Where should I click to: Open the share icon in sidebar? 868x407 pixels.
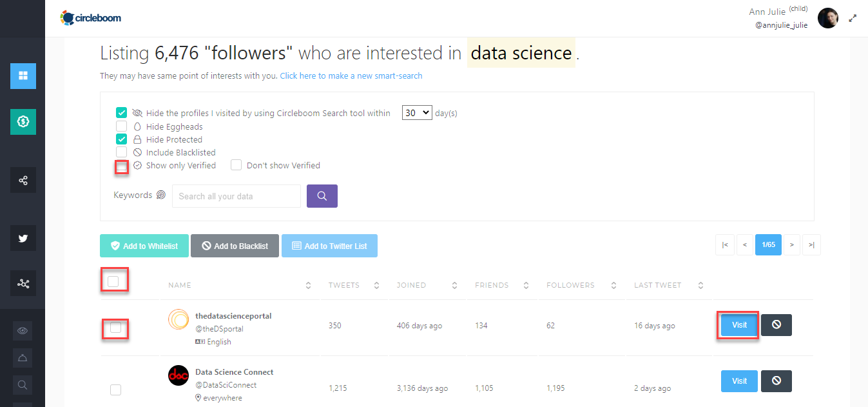pyautogui.click(x=23, y=180)
